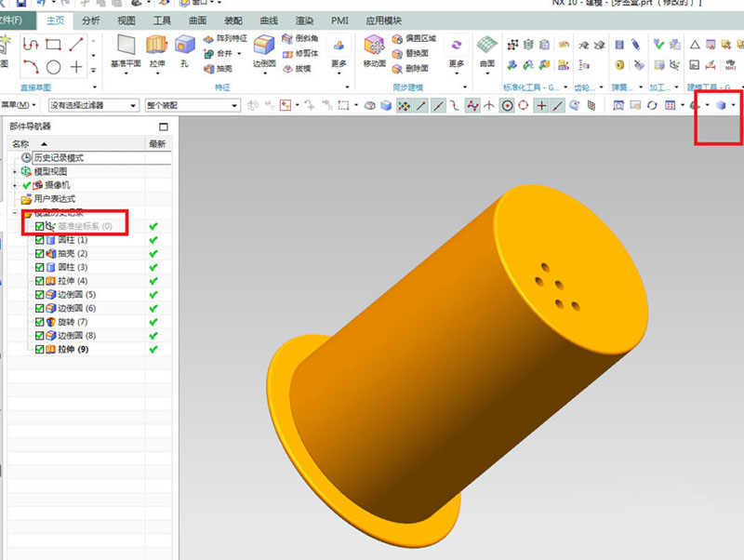This screenshot has height=560, width=744.
Task: Switch to the 装配 ribbon tab
Action: pos(233,20)
